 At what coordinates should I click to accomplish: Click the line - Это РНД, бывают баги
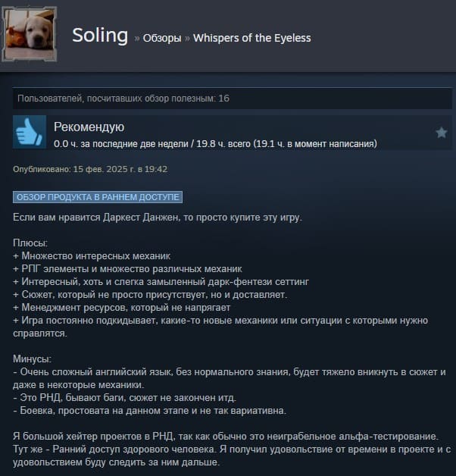click(x=125, y=398)
